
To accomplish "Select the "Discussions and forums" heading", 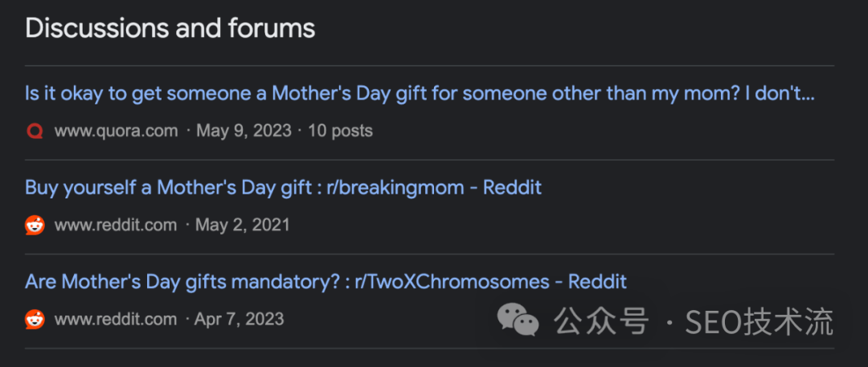I will 170,29.
